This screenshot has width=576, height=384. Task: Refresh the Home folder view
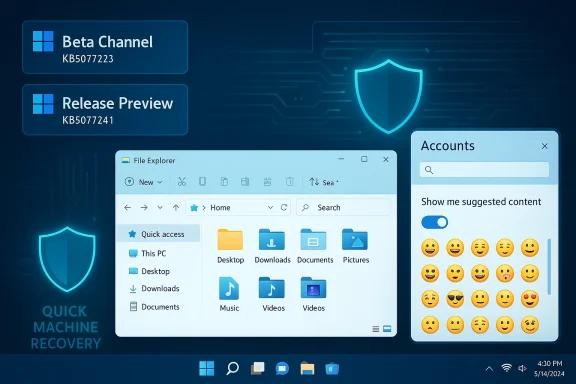pos(284,208)
